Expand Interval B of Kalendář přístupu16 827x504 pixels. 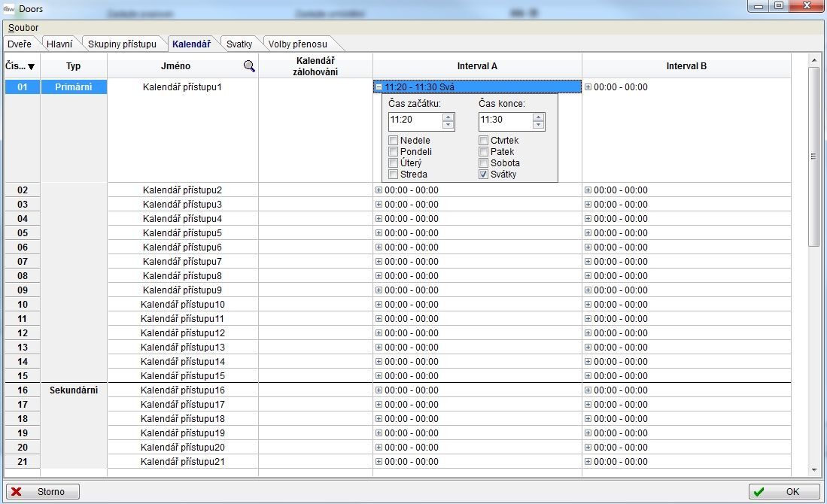[588, 390]
